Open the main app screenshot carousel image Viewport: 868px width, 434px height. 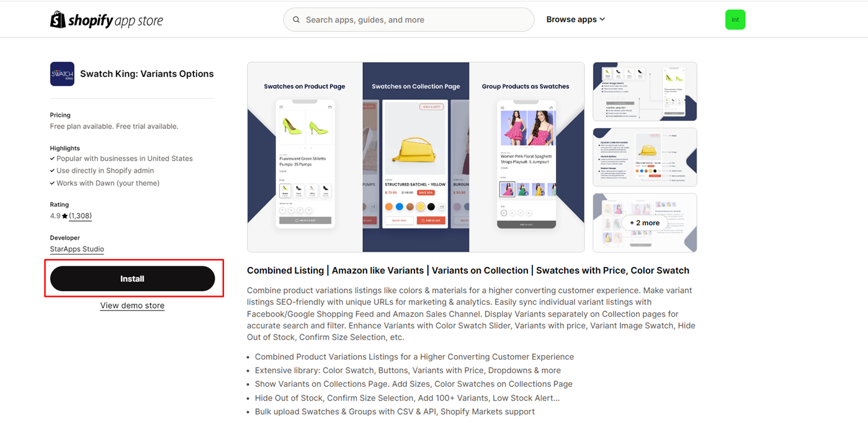point(416,157)
